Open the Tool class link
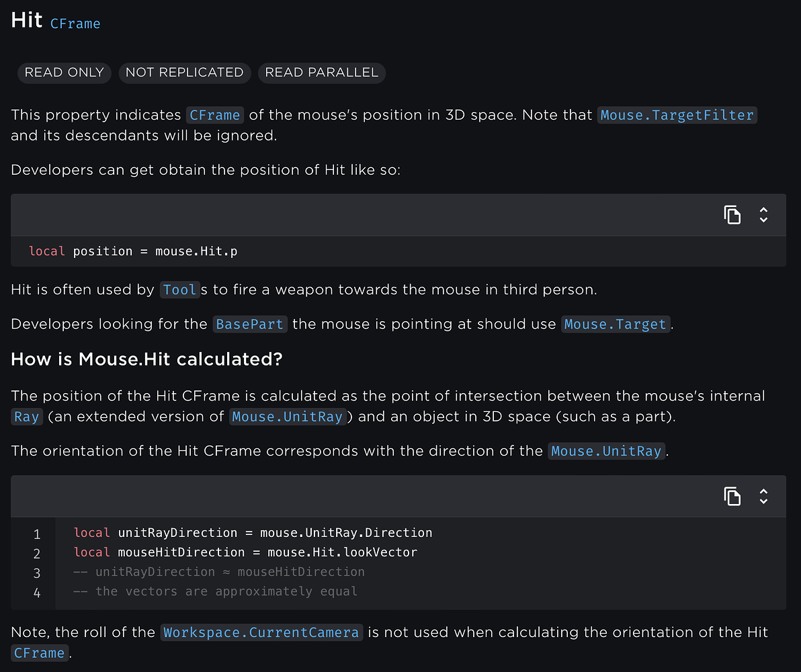Screen dimensions: 801x672 (x=179, y=290)
